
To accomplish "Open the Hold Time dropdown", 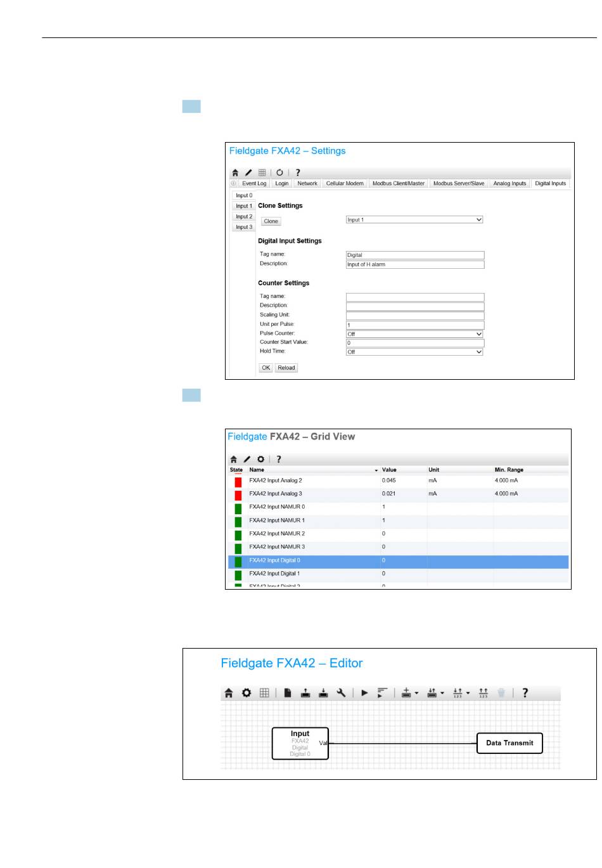I will [414, 352].
